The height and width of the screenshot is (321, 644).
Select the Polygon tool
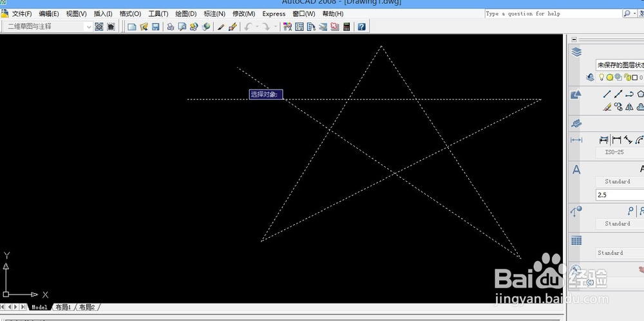[640, 94]
